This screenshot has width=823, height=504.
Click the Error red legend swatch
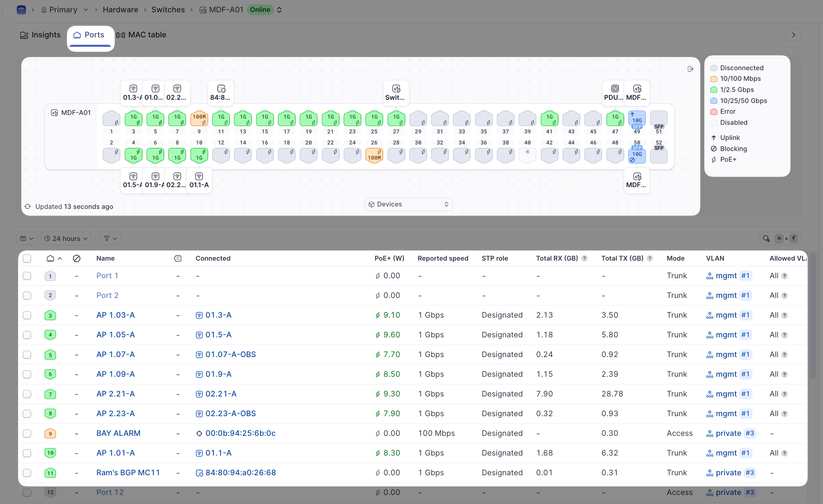point(714,112)
